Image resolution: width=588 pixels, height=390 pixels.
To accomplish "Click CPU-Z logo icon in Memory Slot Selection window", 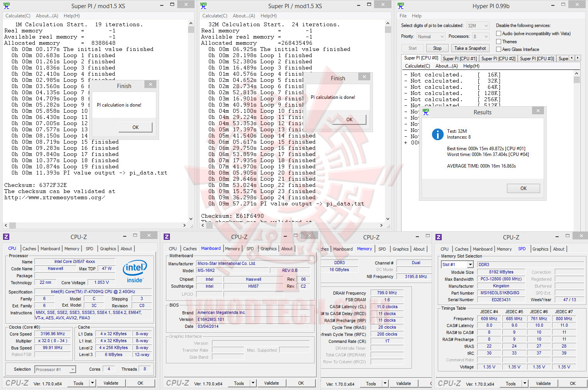I will point(439,237).
